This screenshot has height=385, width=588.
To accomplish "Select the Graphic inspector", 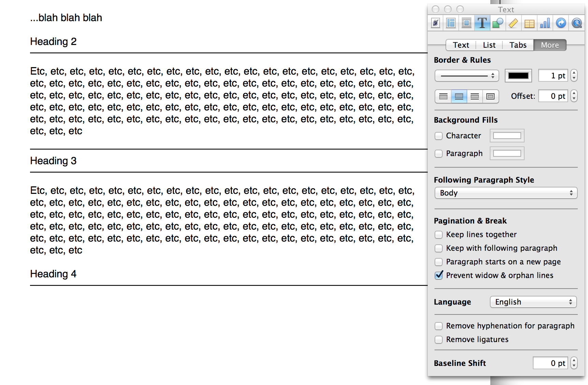I will pyautogui.click(x=498, y=23).
